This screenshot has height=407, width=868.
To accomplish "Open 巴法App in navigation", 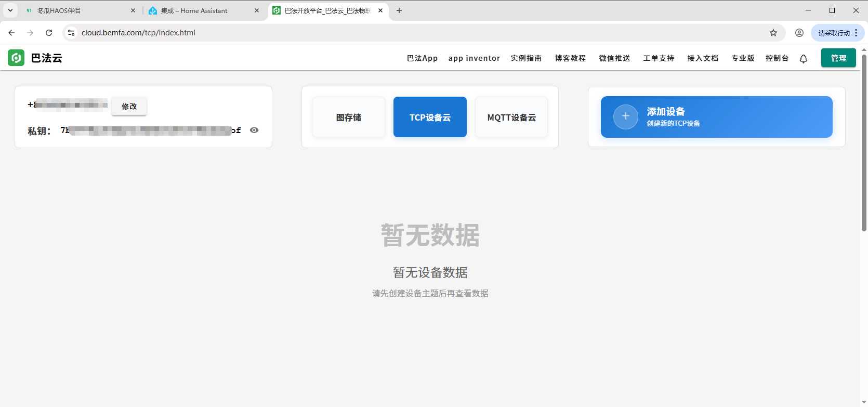I will coord(422,58).
